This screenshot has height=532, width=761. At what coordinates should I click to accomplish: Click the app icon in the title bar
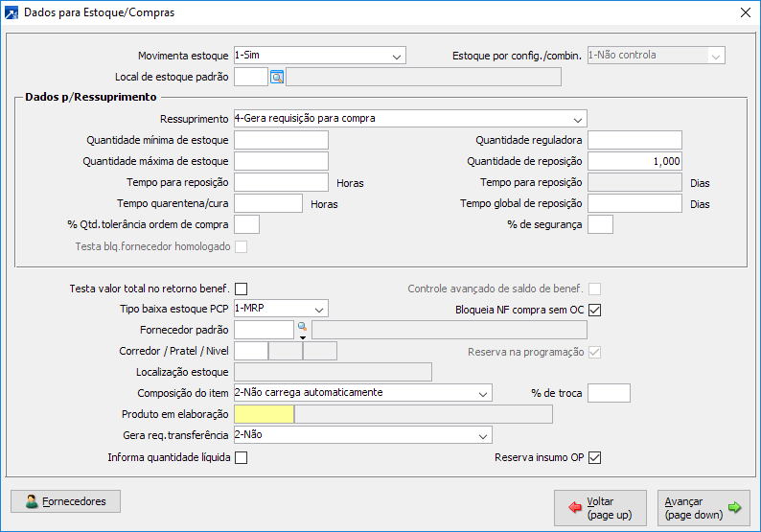point(12,13)
